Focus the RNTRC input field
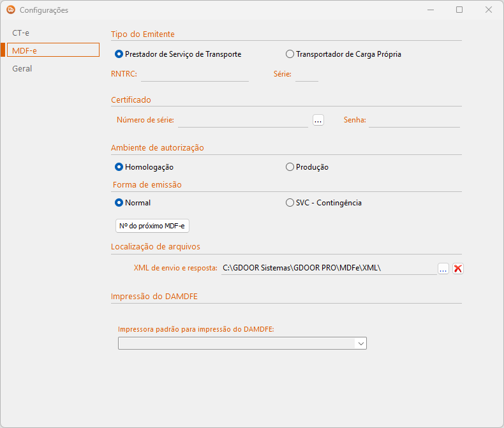Screen dimensions: 504x428 point(195,75)
